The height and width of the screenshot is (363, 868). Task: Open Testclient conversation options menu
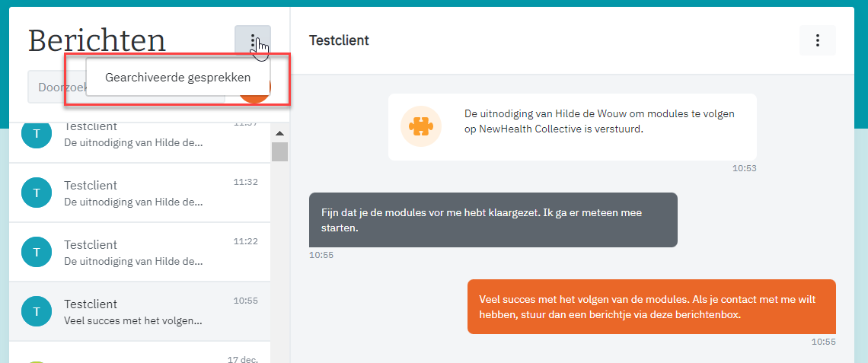(x=817, y=40)
